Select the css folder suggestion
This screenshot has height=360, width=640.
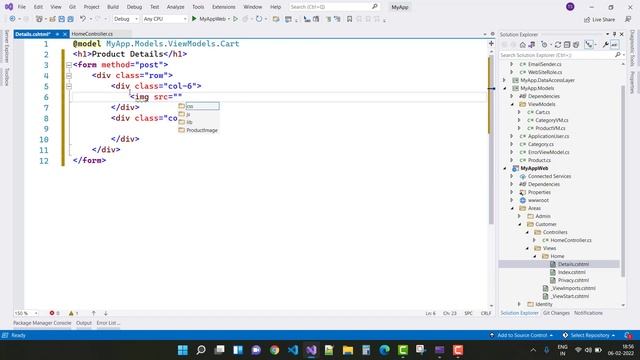pos(198,106)
